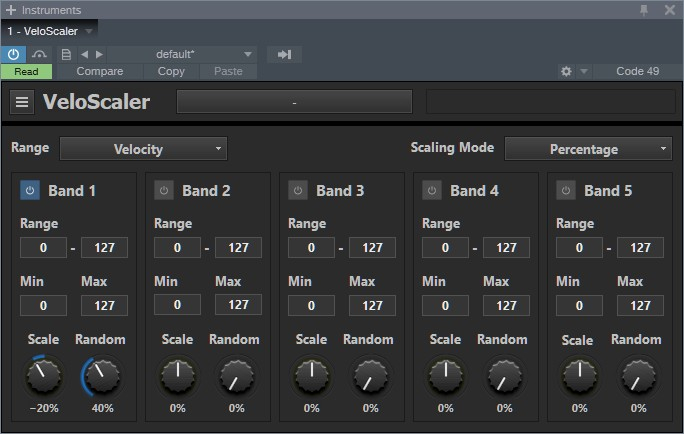
Task: Go to the next preset arrow
Action: click(x=99, y=54)
